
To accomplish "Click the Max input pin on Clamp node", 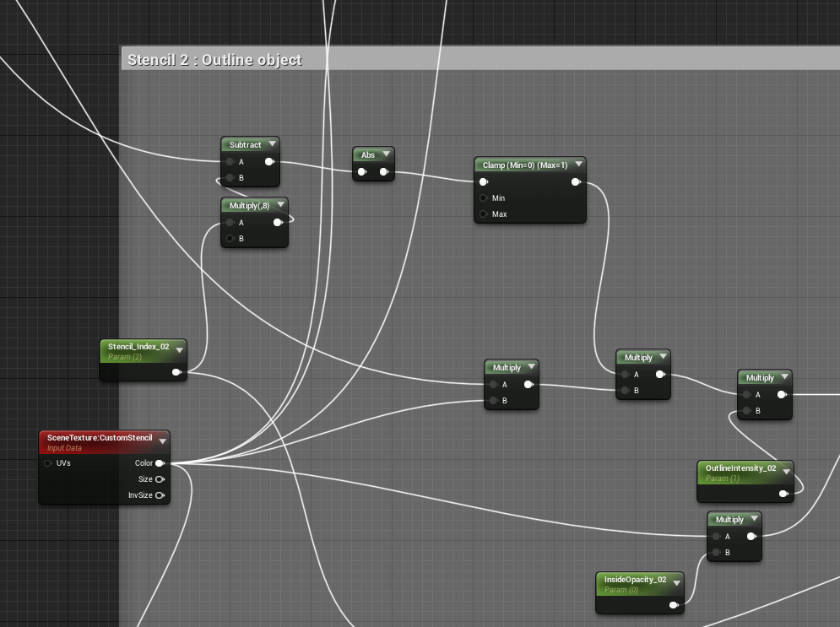I will (x=481, y=214).
